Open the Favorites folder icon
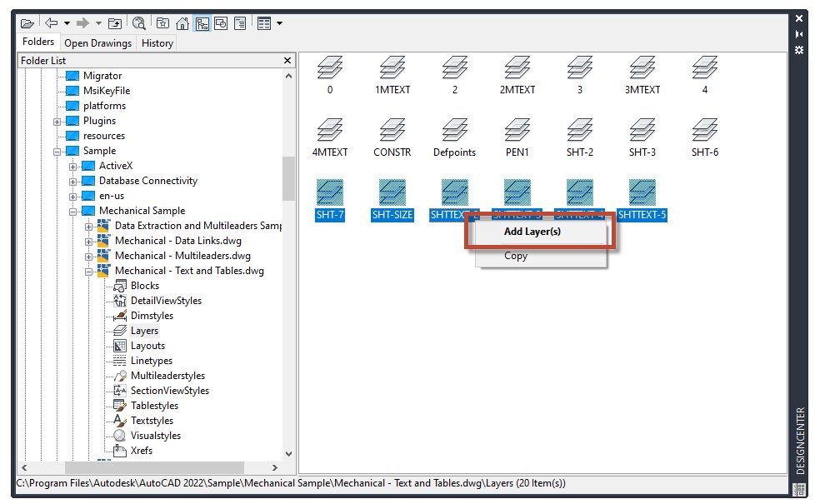815x504 pixels. 162,23
